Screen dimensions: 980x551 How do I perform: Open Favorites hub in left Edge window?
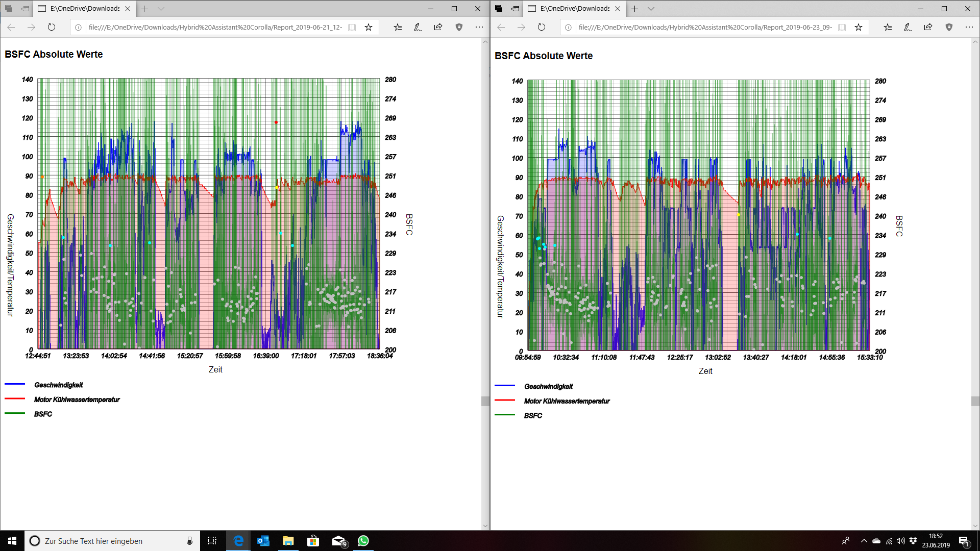pyautogui.click(x=398, y=28)
